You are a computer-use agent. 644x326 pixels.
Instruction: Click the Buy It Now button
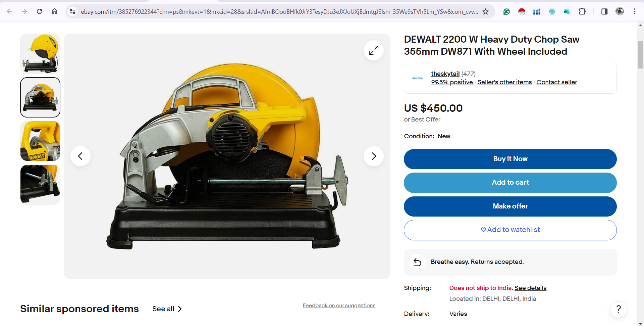510,159
